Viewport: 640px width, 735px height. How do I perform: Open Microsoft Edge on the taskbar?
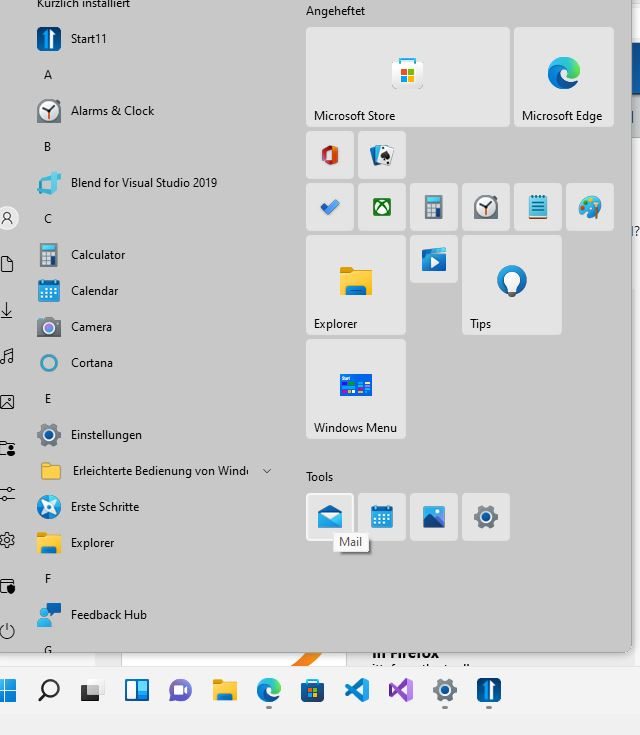point(269,690)
